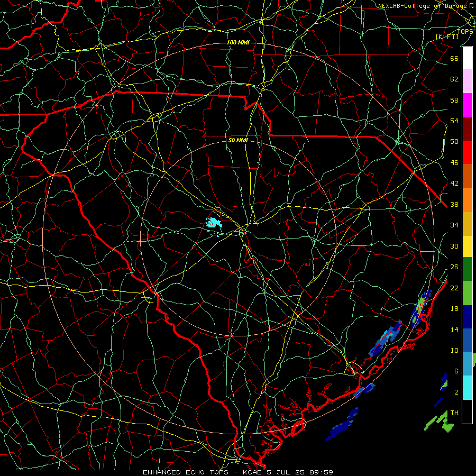
Task: Click the 'ENHANCED ECHO TOPS' caption text
Action: (x=186, y=472)
